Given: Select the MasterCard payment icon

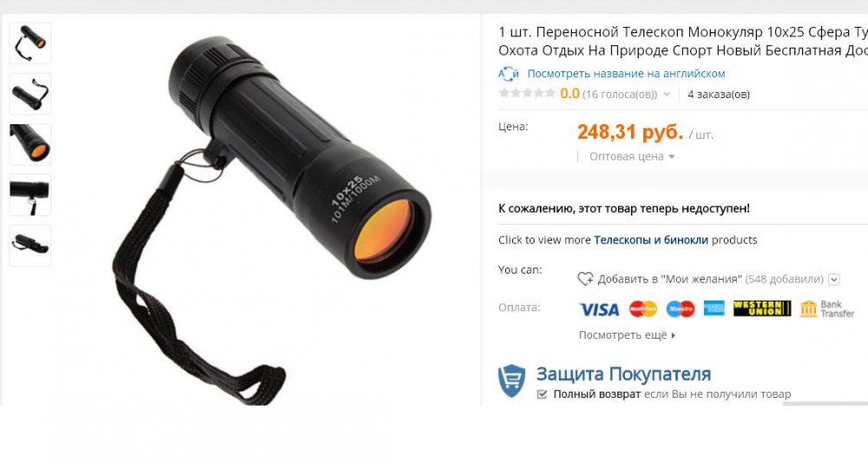Looking at the screenshot, I should [x=642, y=309].
